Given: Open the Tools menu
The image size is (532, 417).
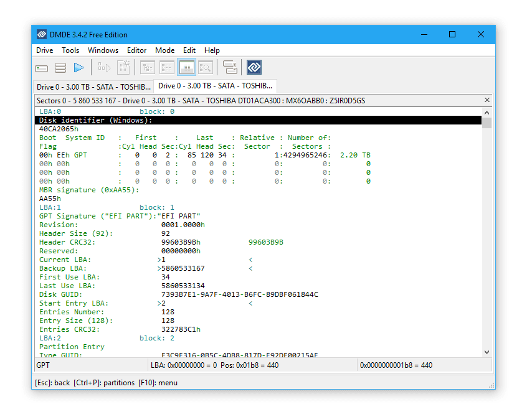Looking at the screenshot, I should (x=70, y=50).
